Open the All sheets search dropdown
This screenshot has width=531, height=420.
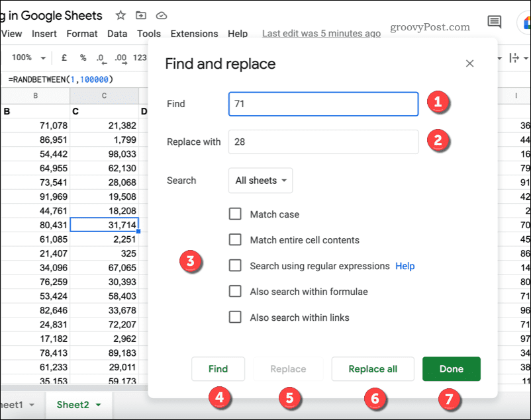[x=260, y=181]
